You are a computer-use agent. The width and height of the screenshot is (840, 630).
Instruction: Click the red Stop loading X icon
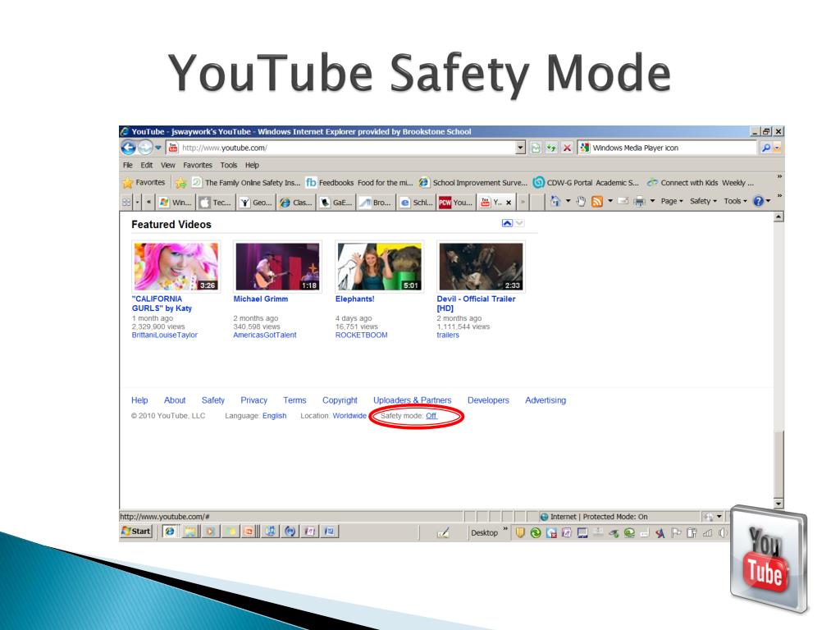[x=567, y=148]
